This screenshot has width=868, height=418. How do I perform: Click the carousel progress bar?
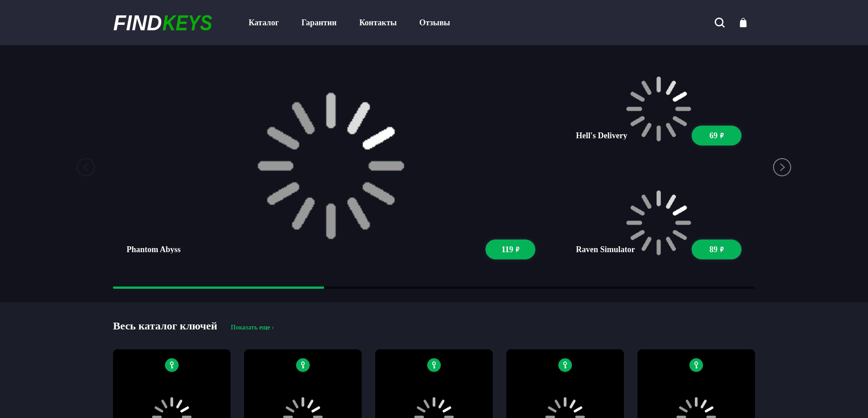433,287
